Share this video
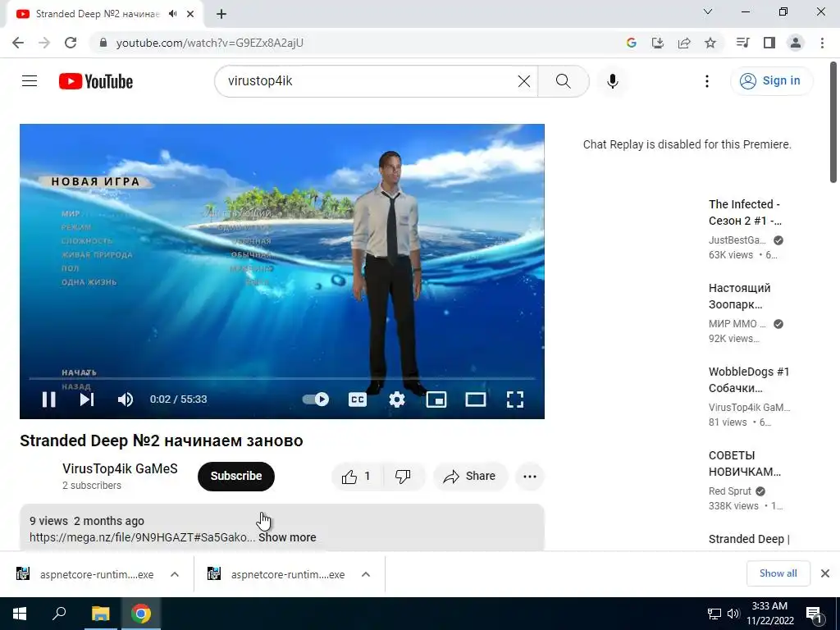Image resolution: width=840 pixels, height=630 pixels. [470, 477]
